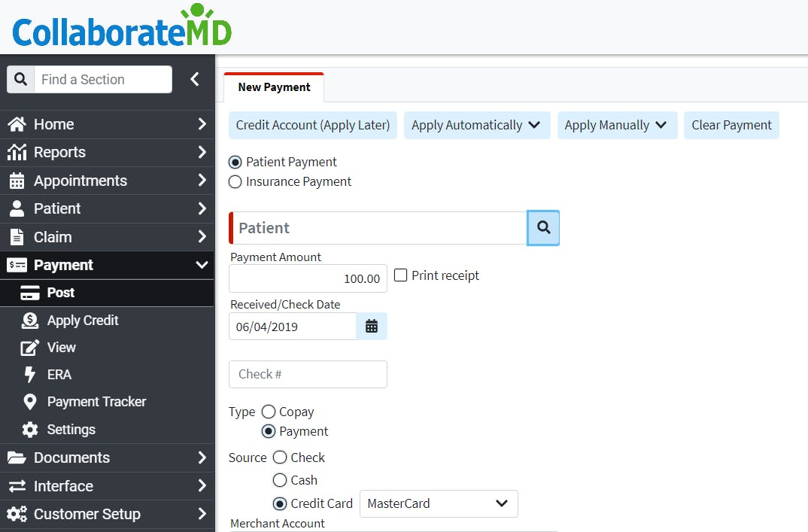
Task: Select Insurance Payment radio button
Action: (235, 181)
